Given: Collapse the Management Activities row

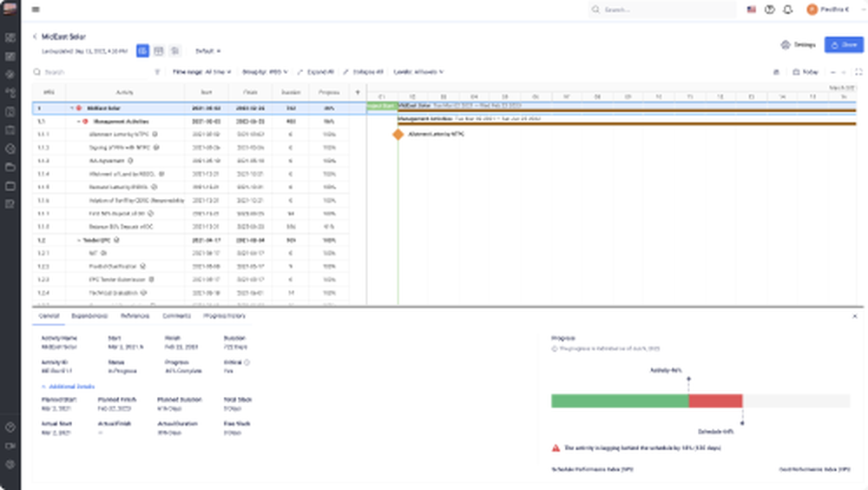Looking at the screenshot, I should [x=78, y=122].
